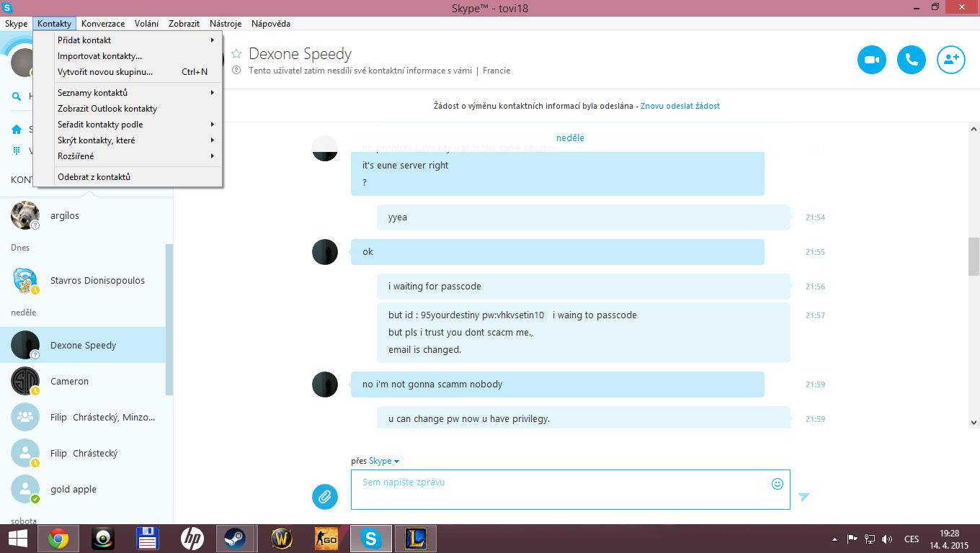Start a video call with Dexone Speedy
This screenshot has width=980, height=553.
pos(872,60)
